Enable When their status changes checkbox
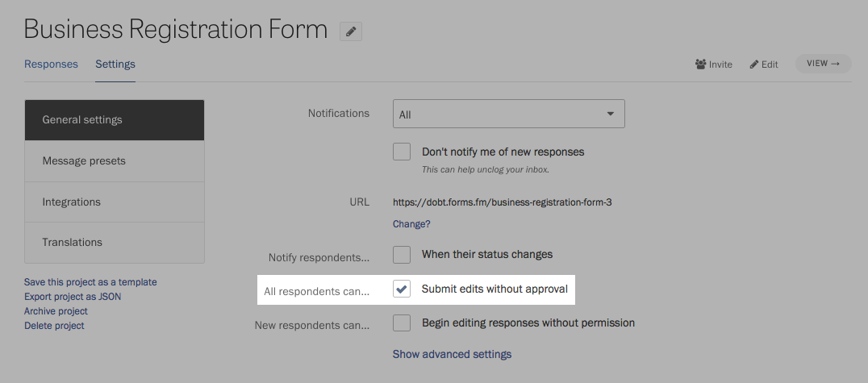868x383 pixels. [x=402, y=255]
